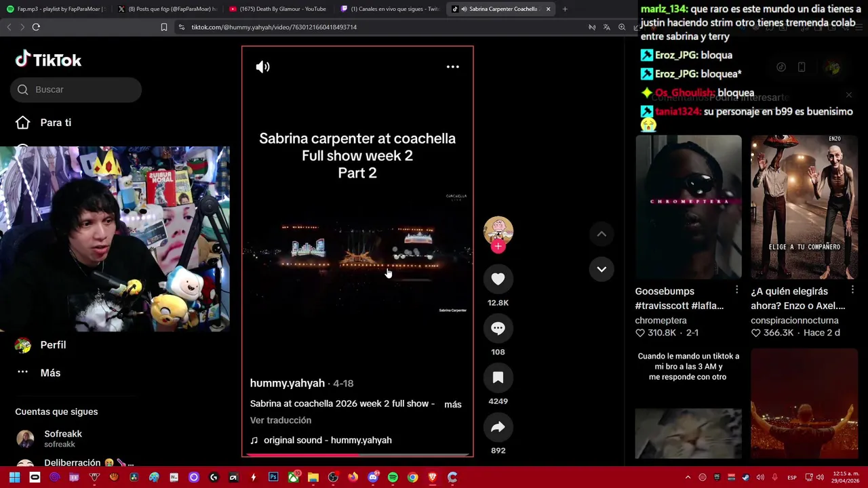Open the Perfil page in sidebar
Viewport: 868px width, 488px height.
41,345
